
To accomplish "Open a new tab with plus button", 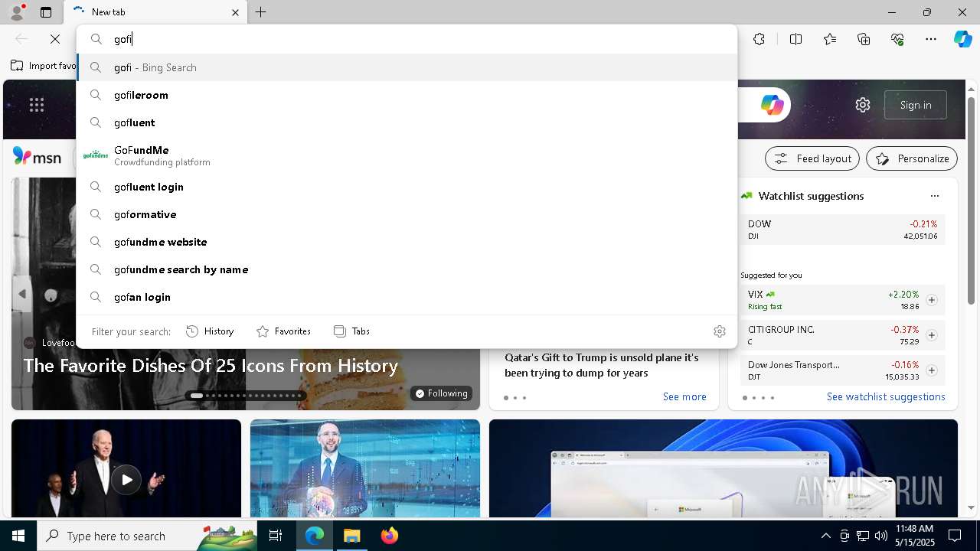I will (260, 12).
